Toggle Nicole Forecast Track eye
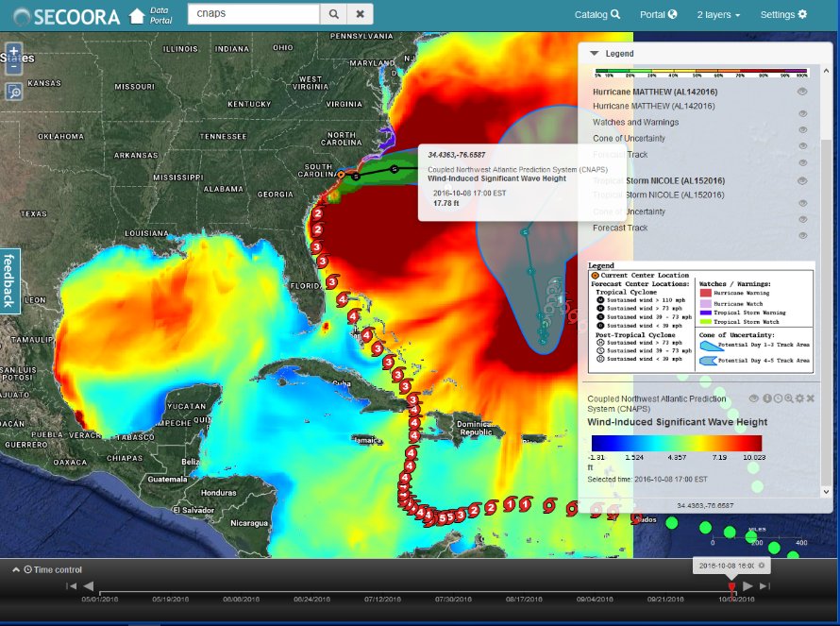The height and width of the screenshot is (626, 840). coord(802,235)
